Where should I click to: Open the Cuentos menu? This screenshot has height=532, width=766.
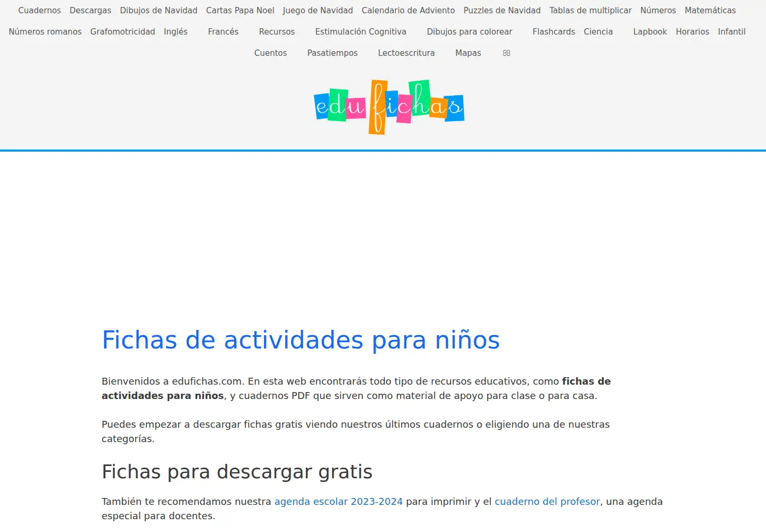point(271,53)
